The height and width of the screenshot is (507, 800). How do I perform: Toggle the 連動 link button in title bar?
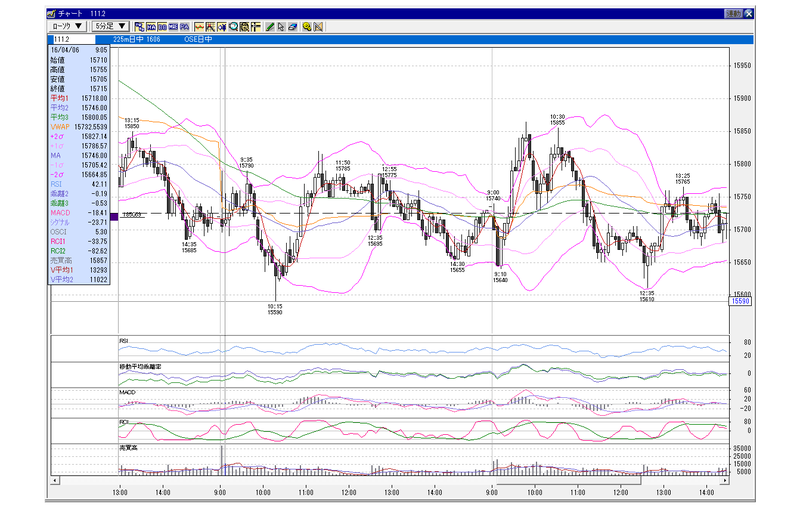(x=734, y=14)
